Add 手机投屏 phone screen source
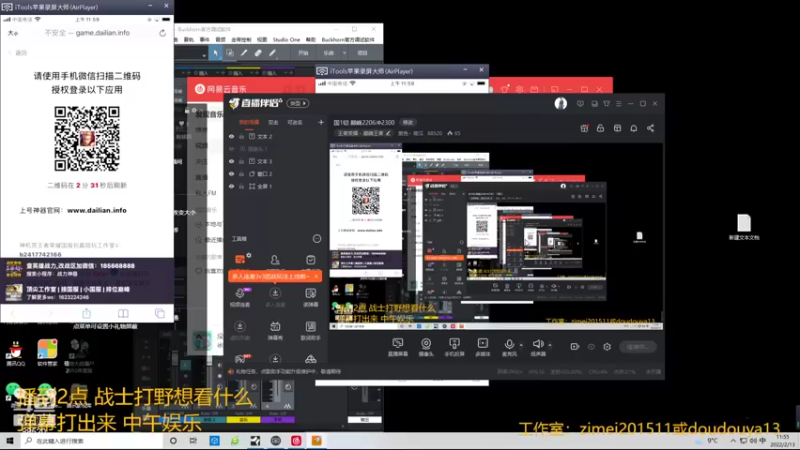The width and height of the screenshot is (800, 450). (454, 347)
